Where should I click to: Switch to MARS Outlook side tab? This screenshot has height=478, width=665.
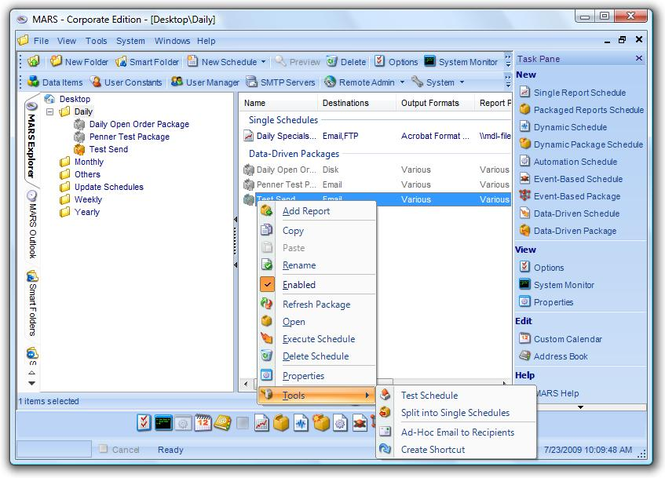tap(32, 225)
